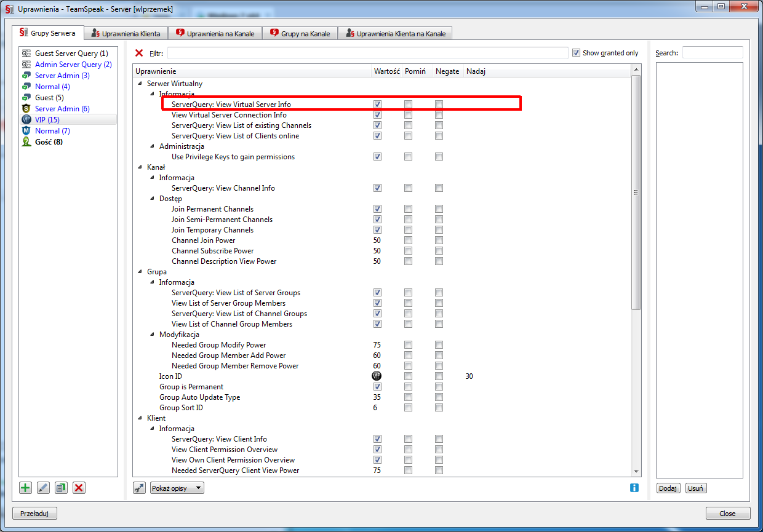Uncheck value for Group is Permanent
This screenshot has width=763, height=532.
tap(377, 387)
